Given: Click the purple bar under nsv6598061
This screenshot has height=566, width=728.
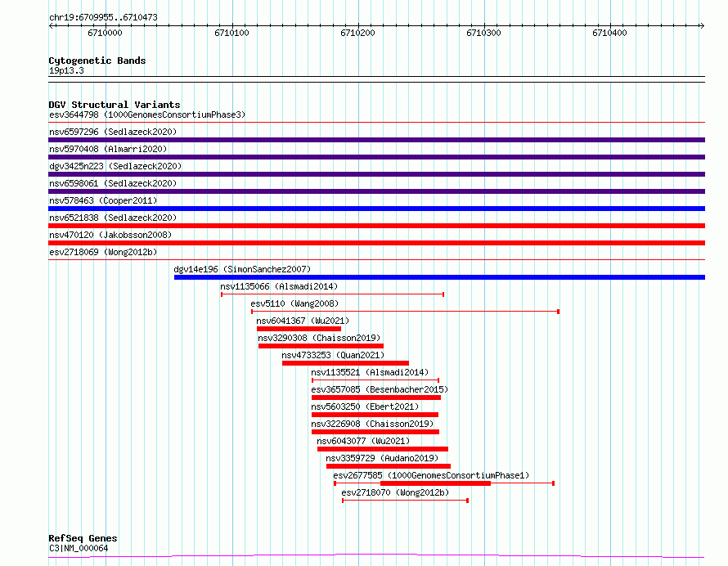Looking at the screenshot, I should coord(376,191).
